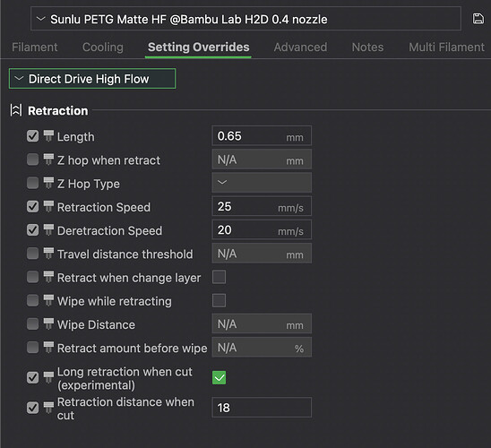Enable the Z hop when retract override
Image resolution: width=491 pixels, height=448 pixels.
pyautogui.click(x=32, y=159)
